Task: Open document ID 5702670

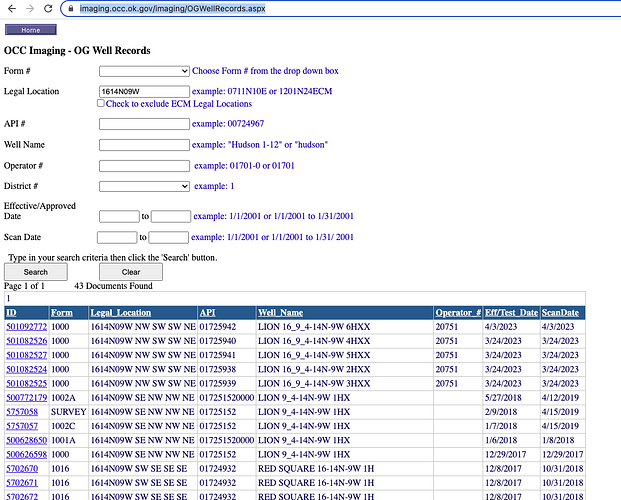Action: [22, 469]
